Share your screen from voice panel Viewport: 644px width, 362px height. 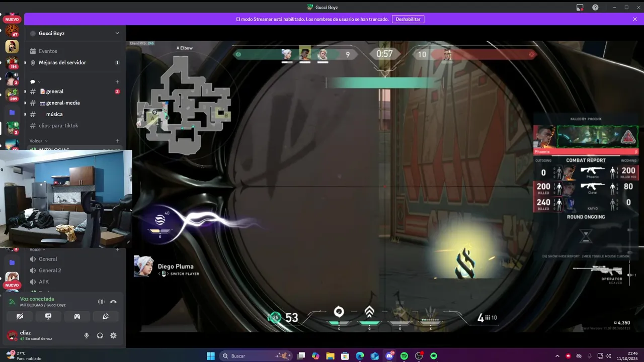(48, 316)
